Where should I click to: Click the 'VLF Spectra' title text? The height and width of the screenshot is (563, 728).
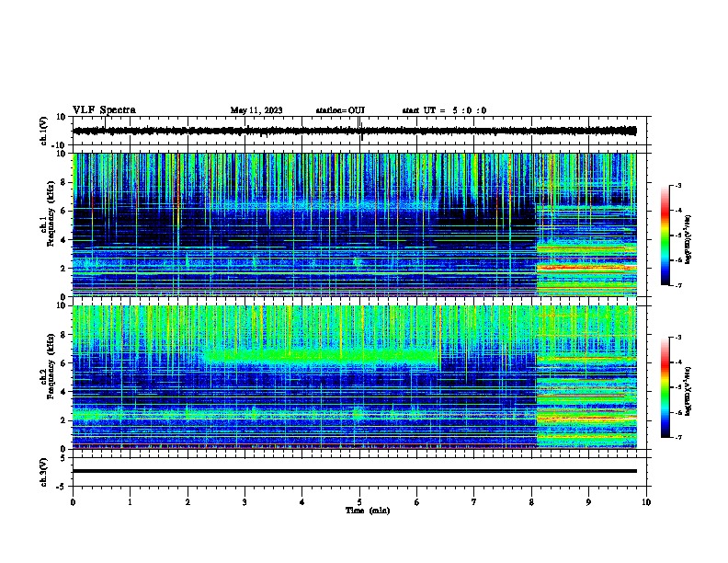104,110
